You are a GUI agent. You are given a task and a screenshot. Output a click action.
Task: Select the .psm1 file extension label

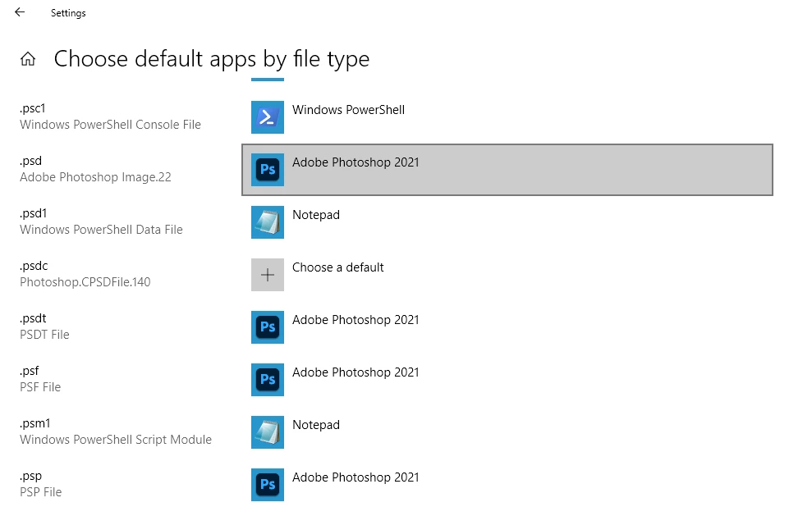(x=34, y=423)
